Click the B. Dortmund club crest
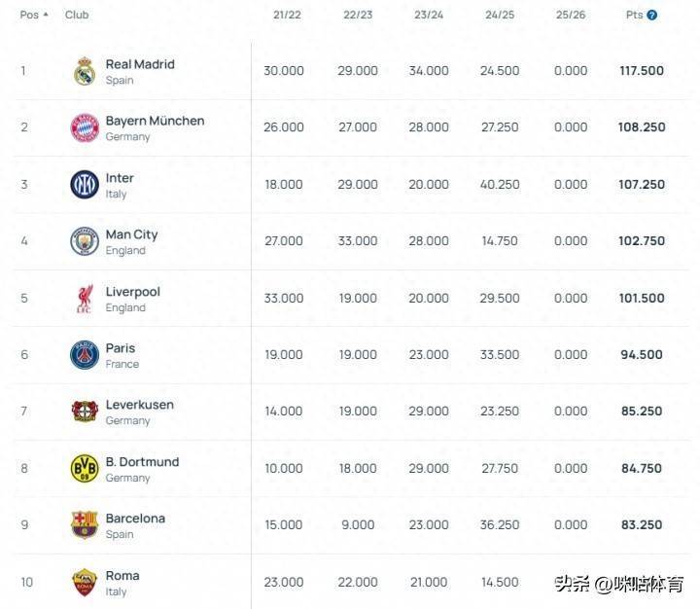The height and width of the screenshot is (609, 700). pos(85,468)
